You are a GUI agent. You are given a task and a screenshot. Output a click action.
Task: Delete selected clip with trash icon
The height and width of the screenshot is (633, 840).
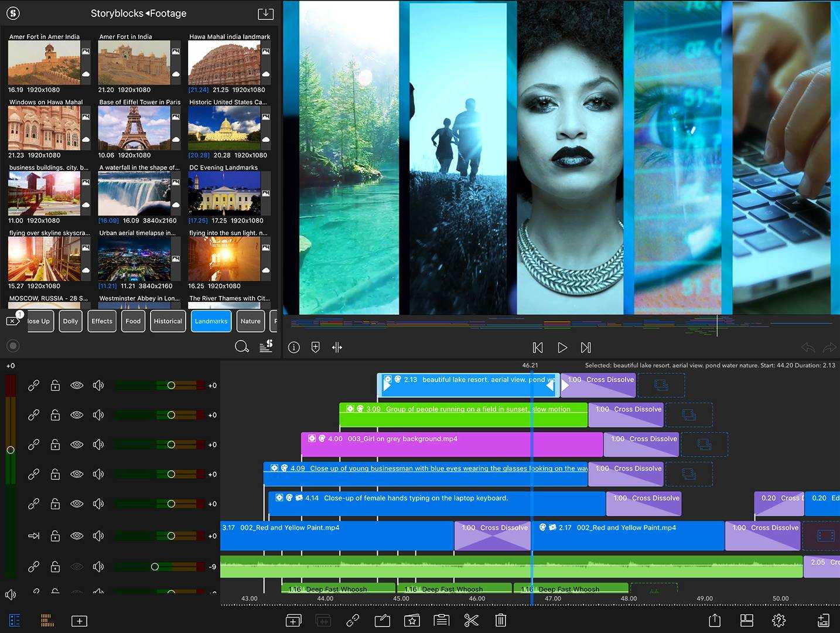(x=501, y=620)
